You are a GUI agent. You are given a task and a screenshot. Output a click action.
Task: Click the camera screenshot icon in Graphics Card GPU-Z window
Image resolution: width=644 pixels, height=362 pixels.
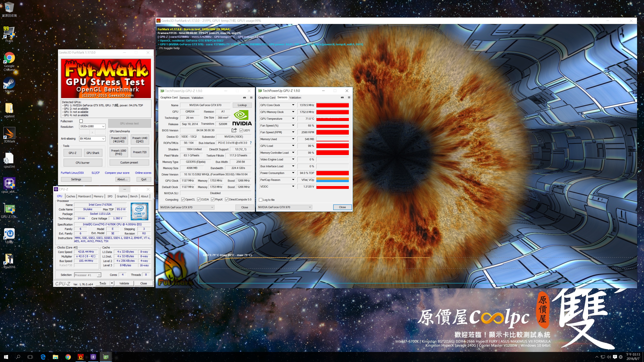click(x=245, y=98)
